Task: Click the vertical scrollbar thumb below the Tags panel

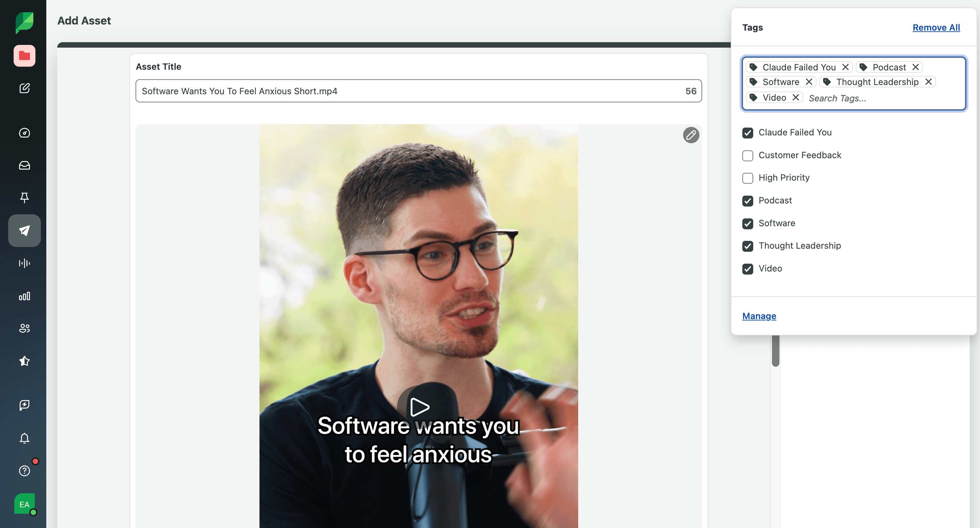Action: [775, 350]
